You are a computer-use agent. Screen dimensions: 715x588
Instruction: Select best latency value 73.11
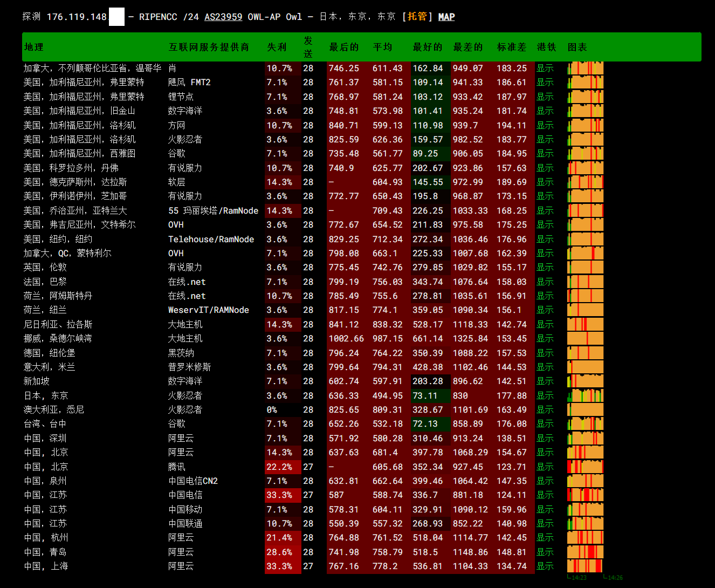431,395
